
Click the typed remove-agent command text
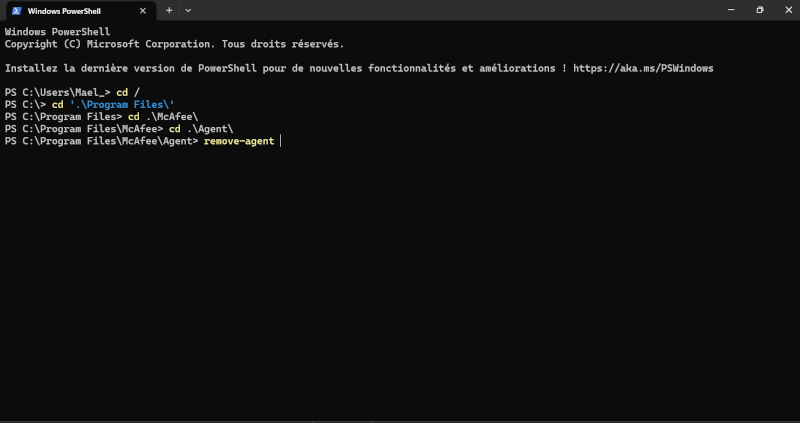click(x=239, y=141)
